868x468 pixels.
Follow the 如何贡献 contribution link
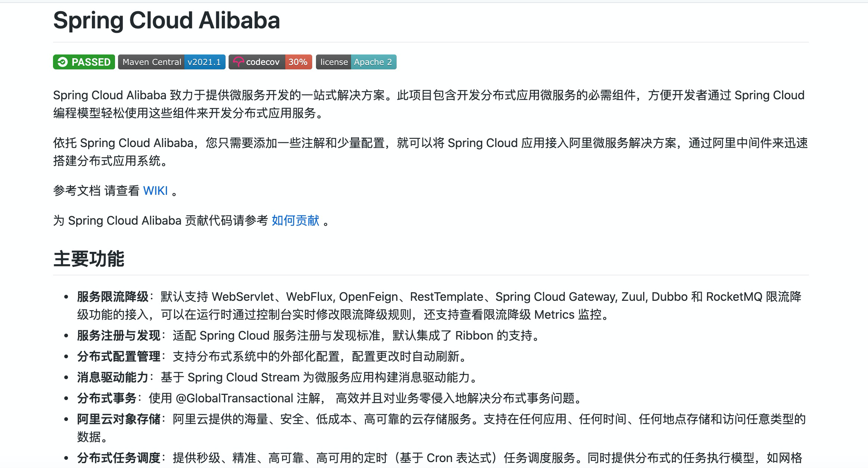pyautogui.click(x=295, y=221)
